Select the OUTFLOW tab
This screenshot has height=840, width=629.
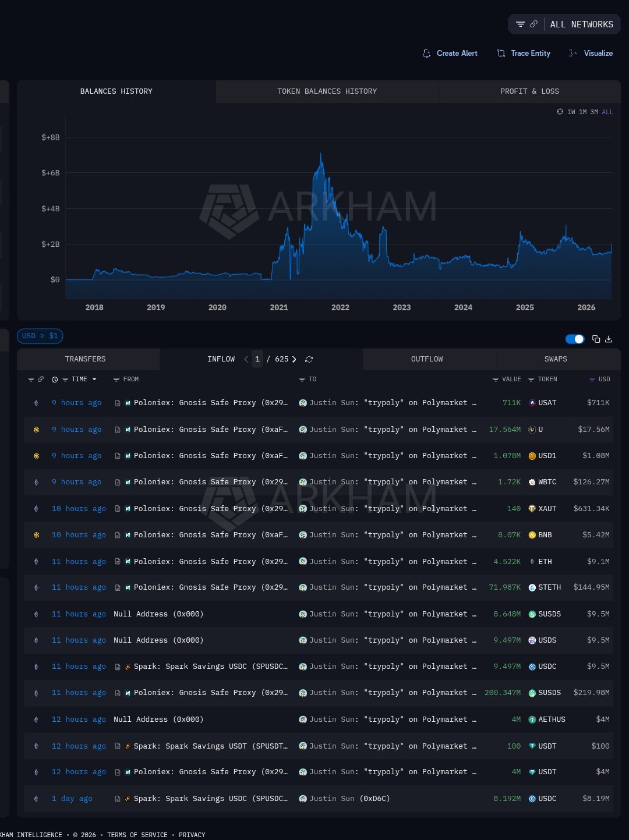[x=427, y=359]
